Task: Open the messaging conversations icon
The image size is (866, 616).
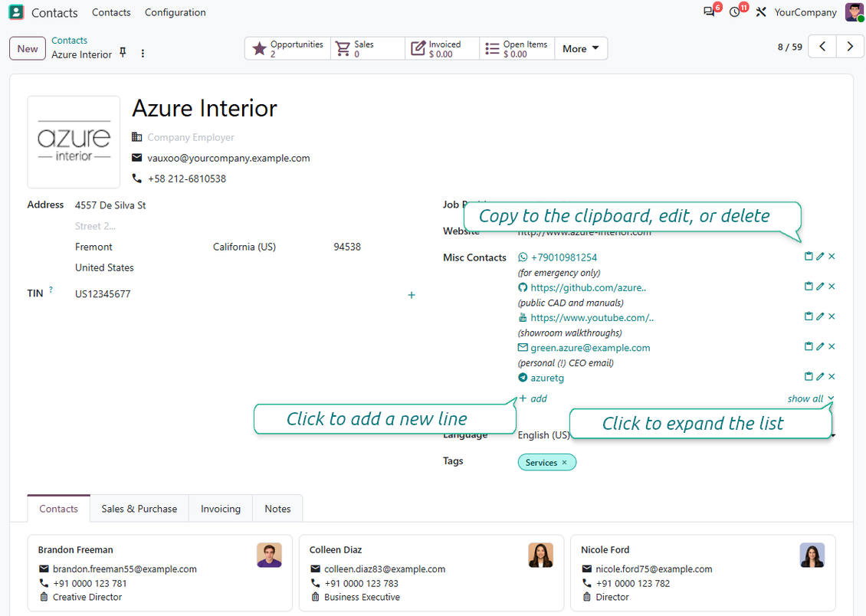Action: 709,12
